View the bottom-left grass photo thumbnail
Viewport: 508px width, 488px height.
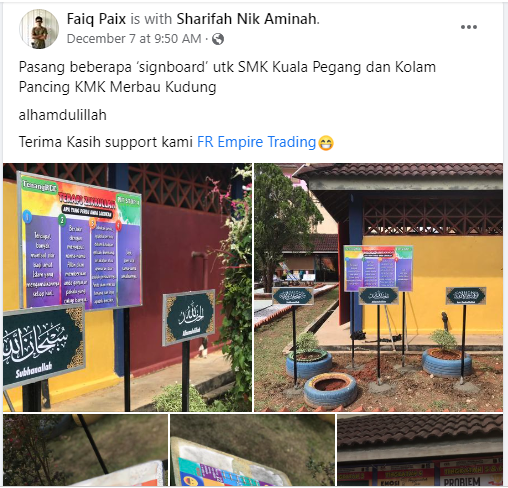pos(85,450)
